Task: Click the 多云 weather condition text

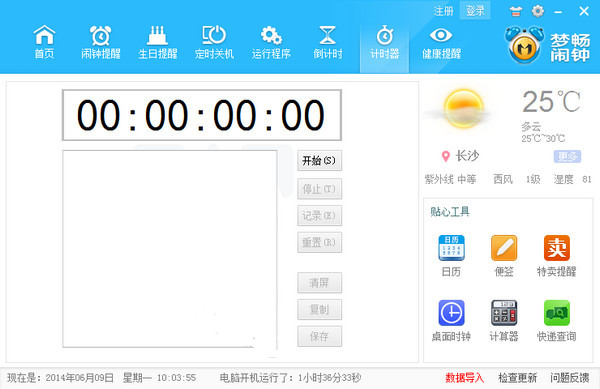Action: [x=531, y=126]
